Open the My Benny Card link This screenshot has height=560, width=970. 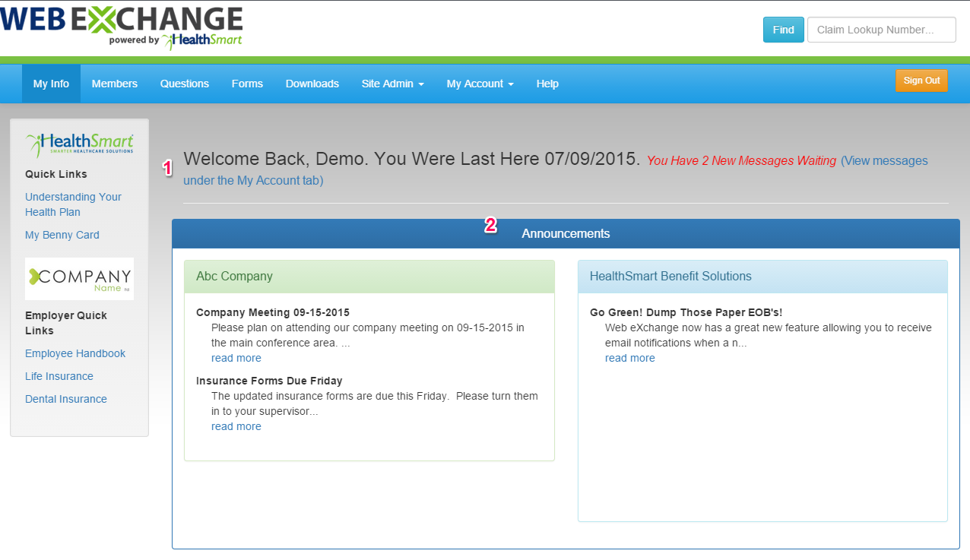[x=62, y=235]
